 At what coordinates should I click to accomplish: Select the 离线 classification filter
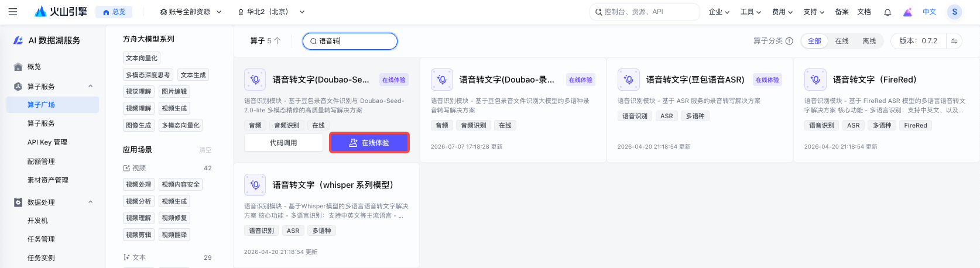click(x=869, y=41)
